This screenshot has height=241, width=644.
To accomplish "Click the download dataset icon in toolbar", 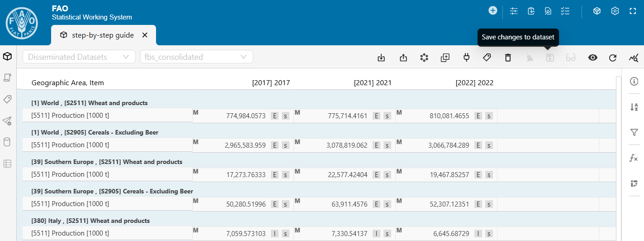I will coord(381,58).
